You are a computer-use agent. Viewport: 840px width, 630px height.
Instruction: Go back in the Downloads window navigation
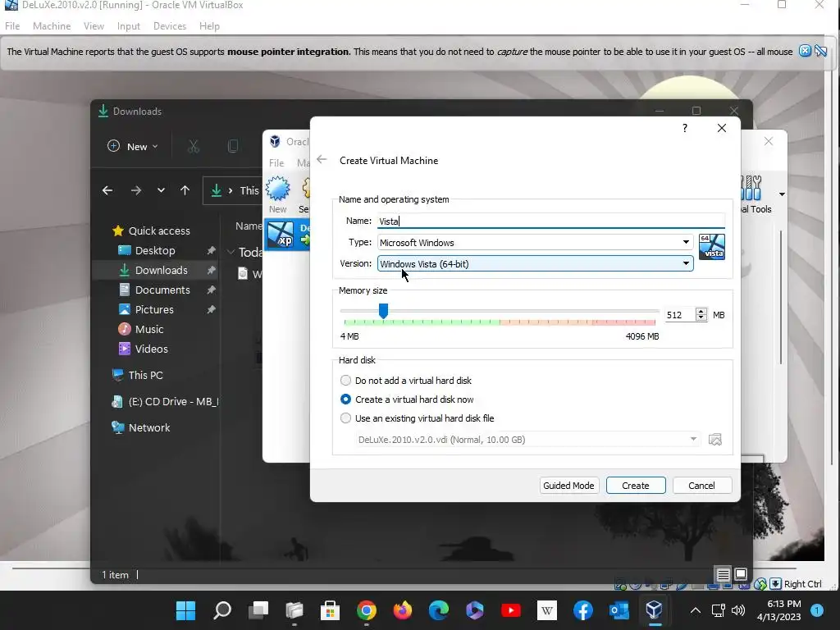[x=107, y=190]
